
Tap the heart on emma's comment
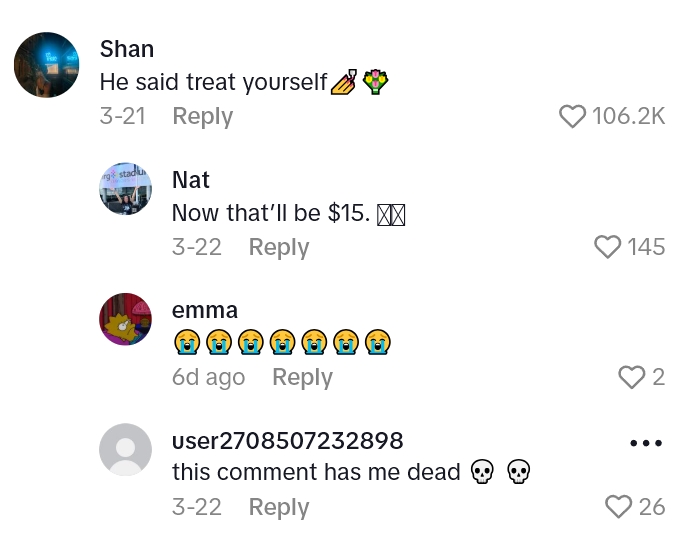[631, 377]
